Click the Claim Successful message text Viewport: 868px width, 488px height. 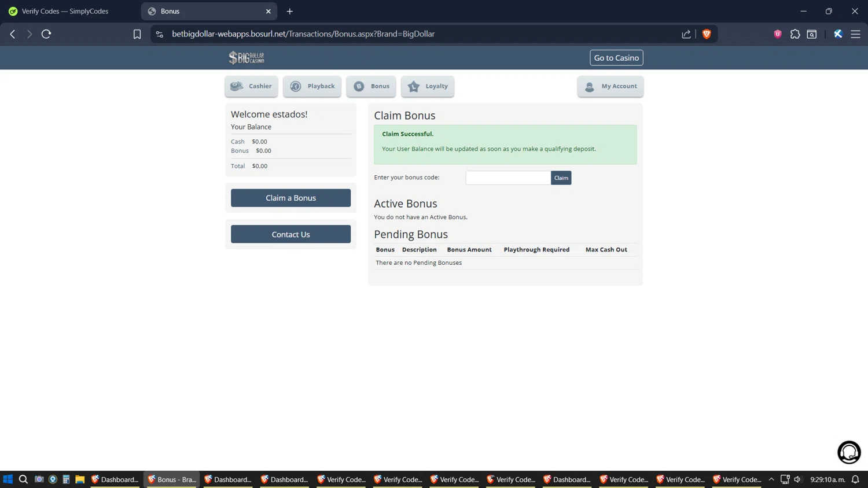[x=407, y=134]
